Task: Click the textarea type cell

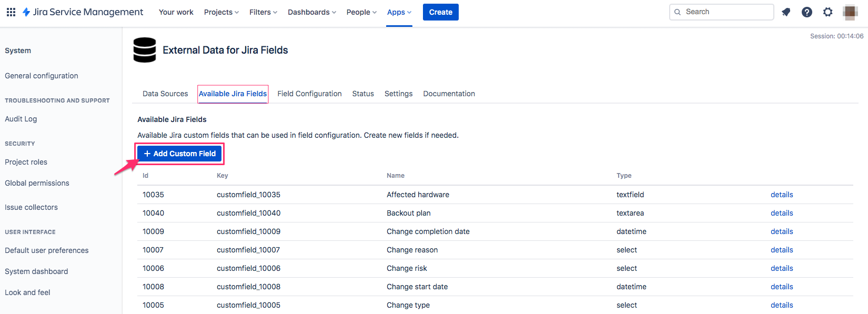Action: coord(630,213)
